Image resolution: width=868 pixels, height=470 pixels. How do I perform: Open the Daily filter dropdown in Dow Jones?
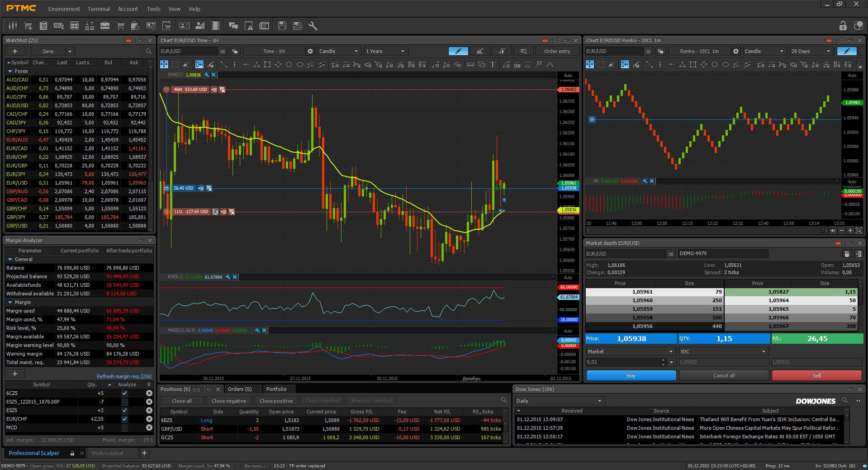[x=560, y=401]
